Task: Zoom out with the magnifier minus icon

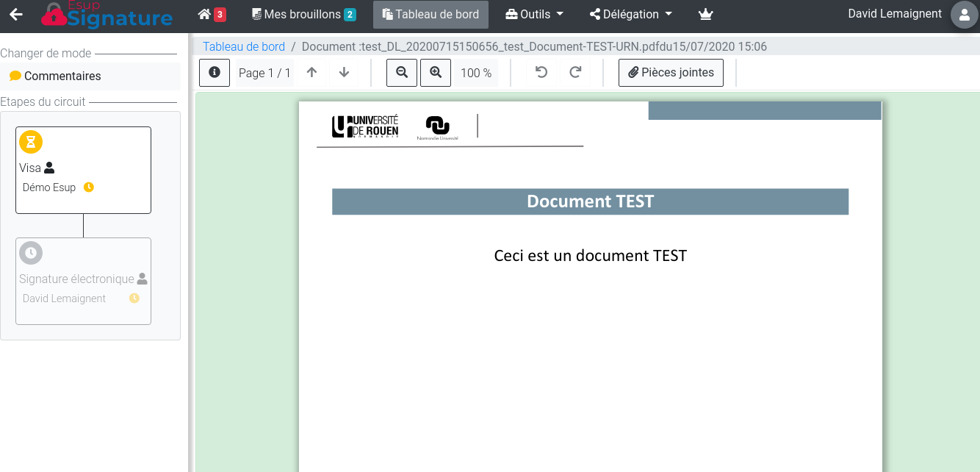Action: (x=402, y=73)
